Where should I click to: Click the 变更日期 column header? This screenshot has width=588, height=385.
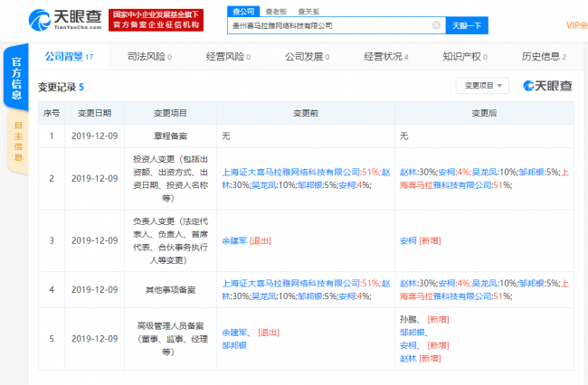click(94, 113)
